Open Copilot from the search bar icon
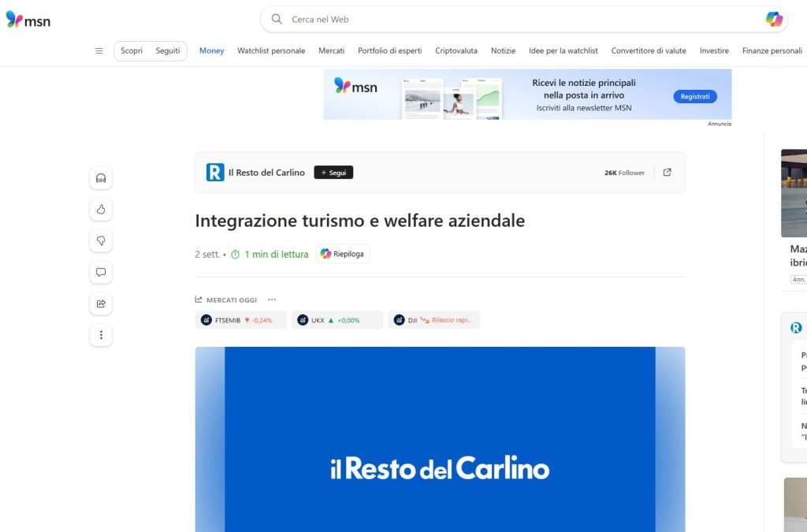807x532 pixels. [x=774, y=19]
